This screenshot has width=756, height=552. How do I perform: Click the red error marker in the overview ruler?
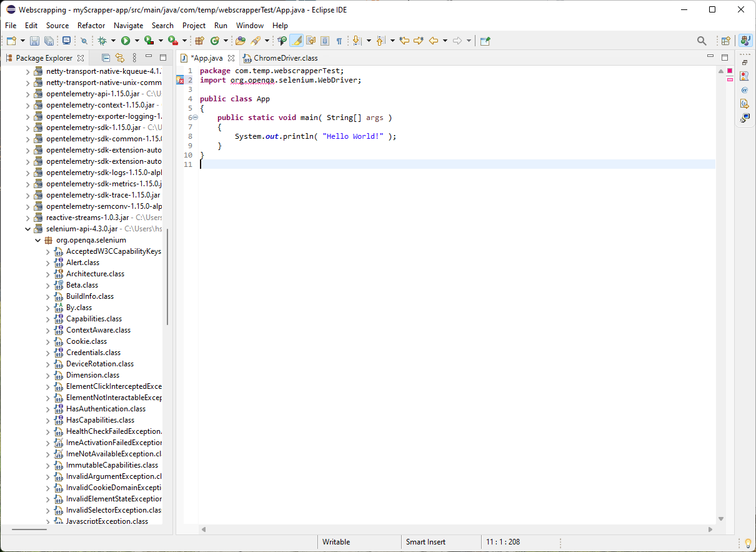(x=729, y=79)
